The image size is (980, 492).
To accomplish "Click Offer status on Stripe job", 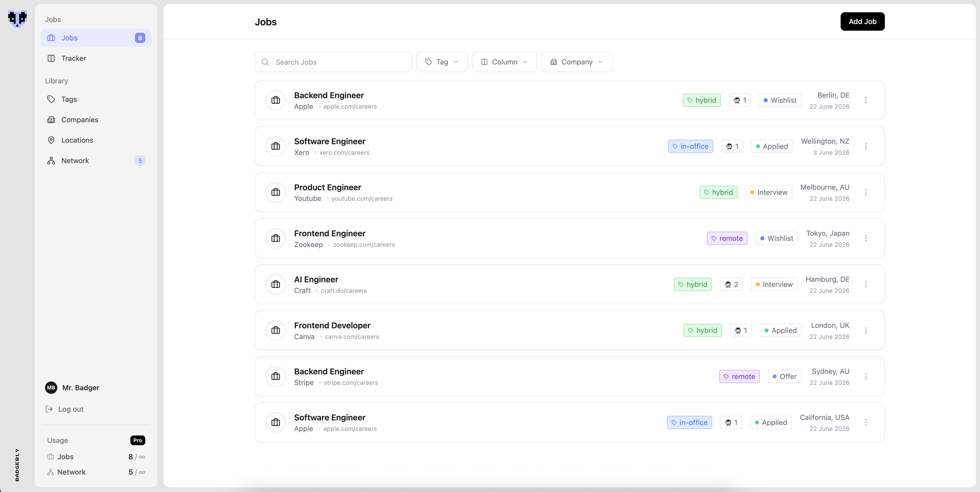I will click(784, 377).
